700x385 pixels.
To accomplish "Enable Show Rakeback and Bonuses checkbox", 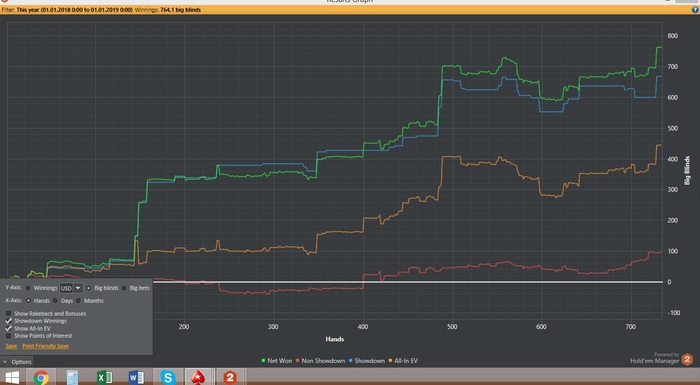I will [8, 314].
